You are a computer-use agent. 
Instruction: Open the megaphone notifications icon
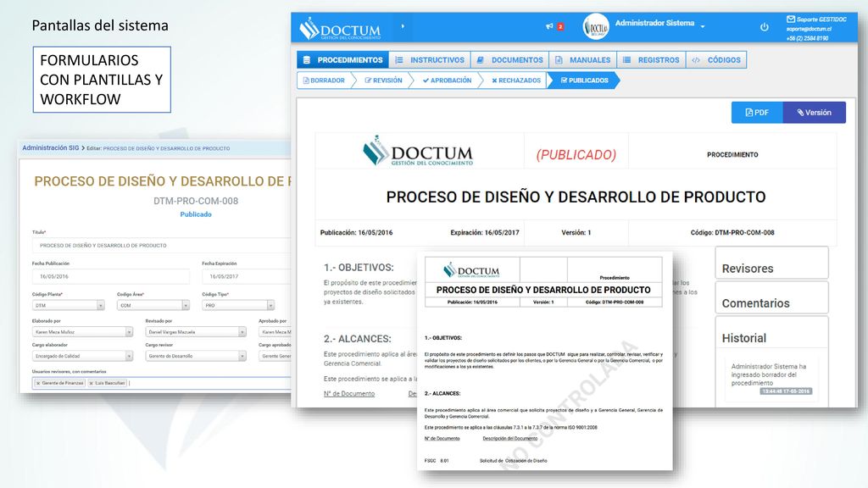(549, 26)
